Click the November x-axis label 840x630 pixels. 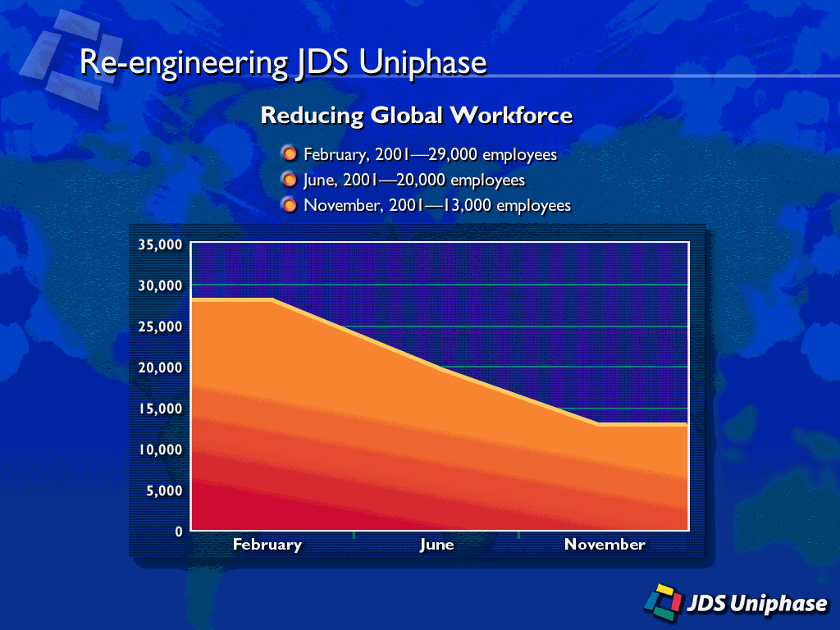pos(605,545)
